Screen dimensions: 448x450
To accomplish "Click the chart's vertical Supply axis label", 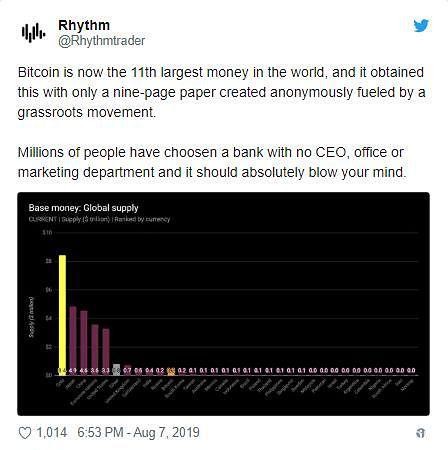I will point(31,317).
